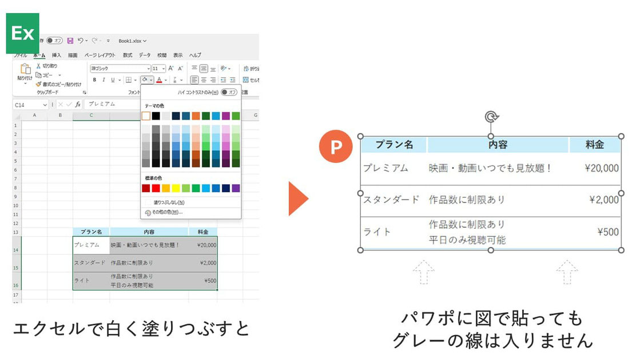Click the Align Right icon
The height and width of the screenshot is (362, 644).
click(x=213, y=79)
